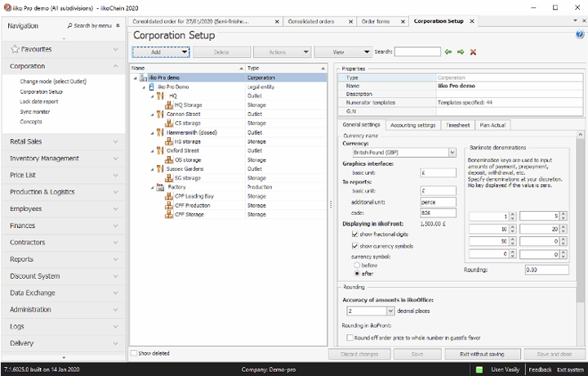Click the Feedback link in status bar
The height and width of the screenshot is (376, 588).
[540, 369]
